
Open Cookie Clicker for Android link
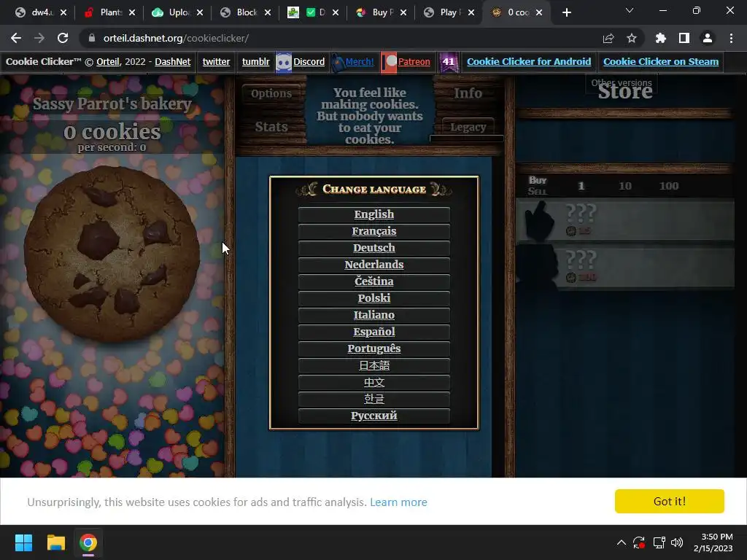[529, 61]
